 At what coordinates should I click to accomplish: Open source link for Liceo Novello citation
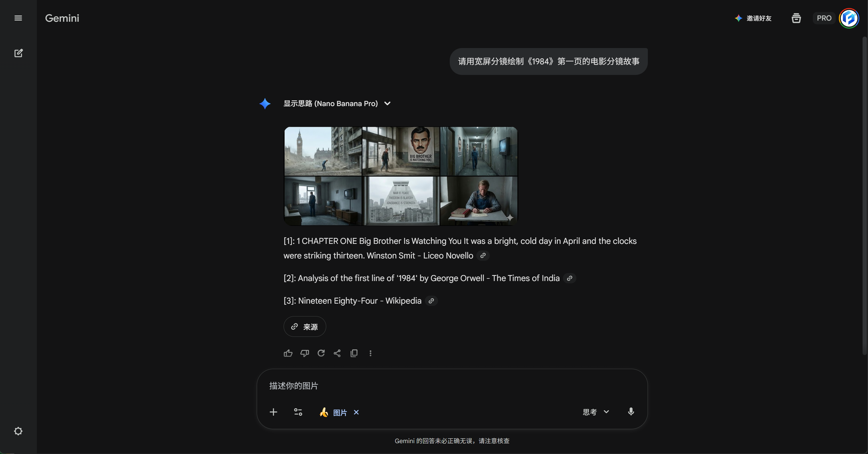pyautogui.click(x=483, y=256)
